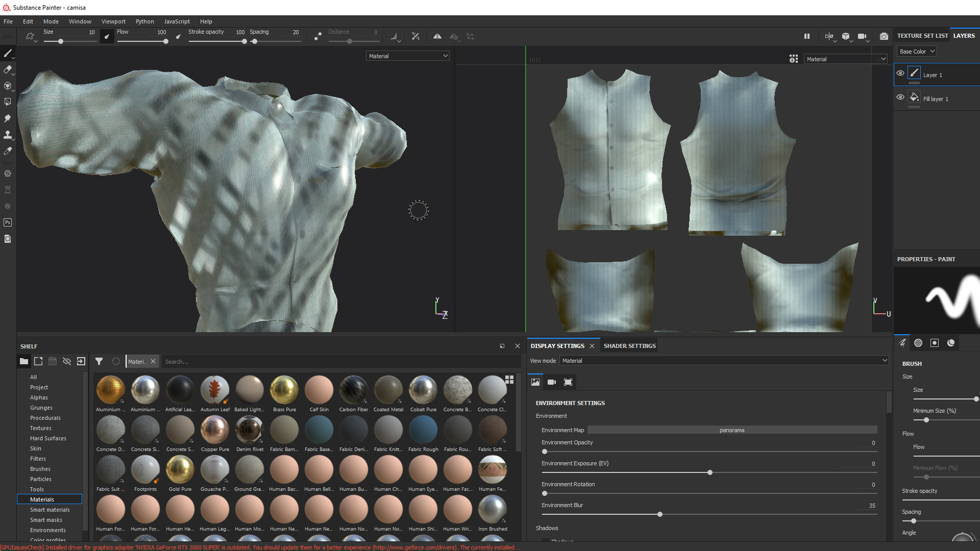Open the viewport frame settings icon
Image resolution: width=980 pixels, height=551 pixels.
click(x=568, y=382)
